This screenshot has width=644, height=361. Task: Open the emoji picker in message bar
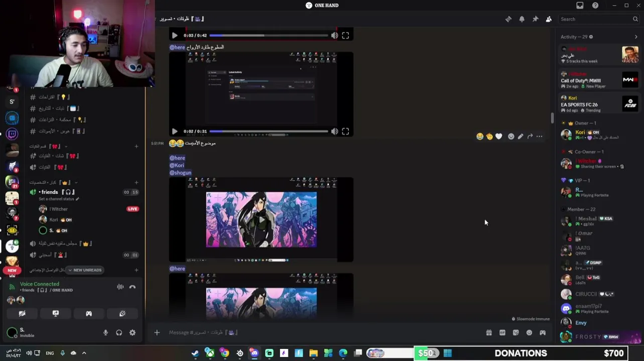tap(529, 332)
